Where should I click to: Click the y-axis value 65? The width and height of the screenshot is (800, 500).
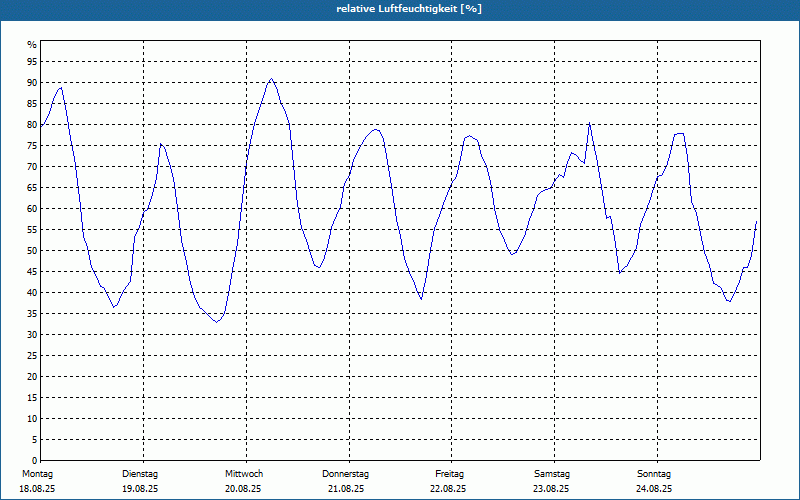pyautogui.click(x=32, y=188)
